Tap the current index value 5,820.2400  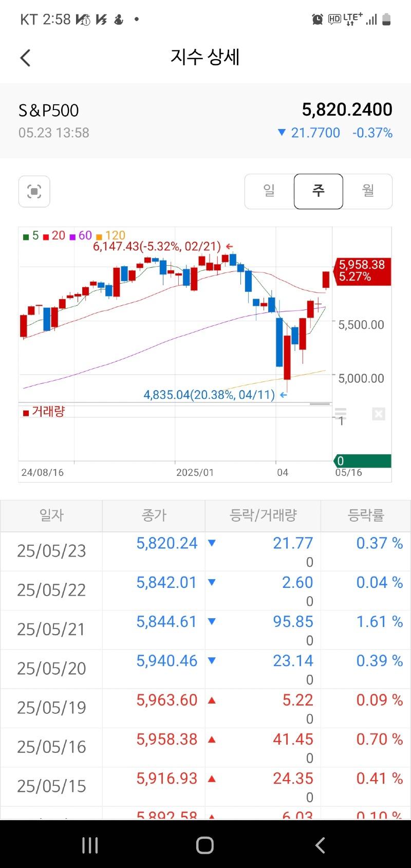click(x=347, y=109)
